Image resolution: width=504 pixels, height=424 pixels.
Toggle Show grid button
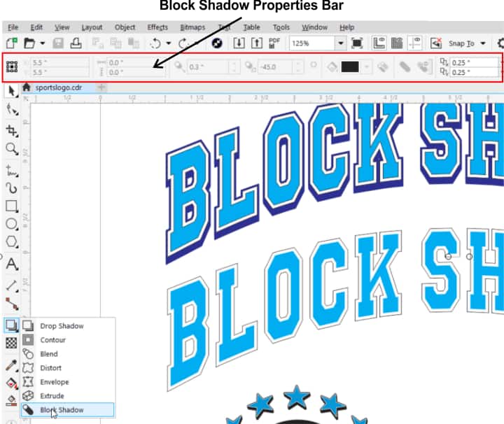click(397, 43)
